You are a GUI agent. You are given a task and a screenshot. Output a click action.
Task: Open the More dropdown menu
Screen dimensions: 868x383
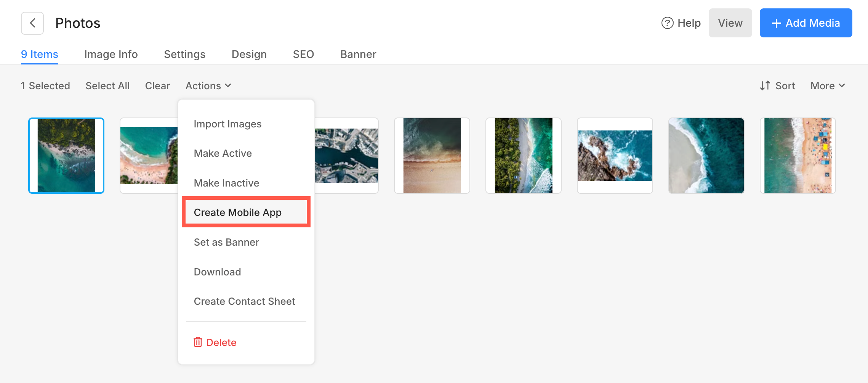(827, 86)
